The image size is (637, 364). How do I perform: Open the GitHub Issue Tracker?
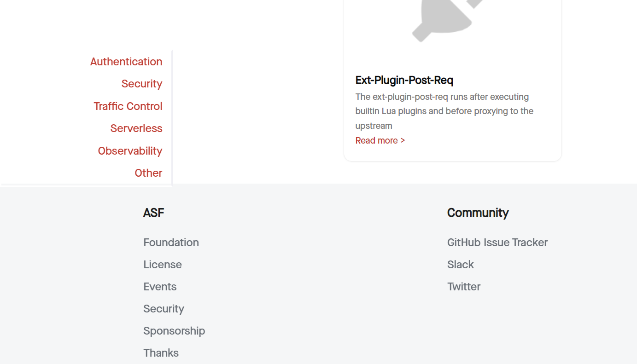click(497, 243)
